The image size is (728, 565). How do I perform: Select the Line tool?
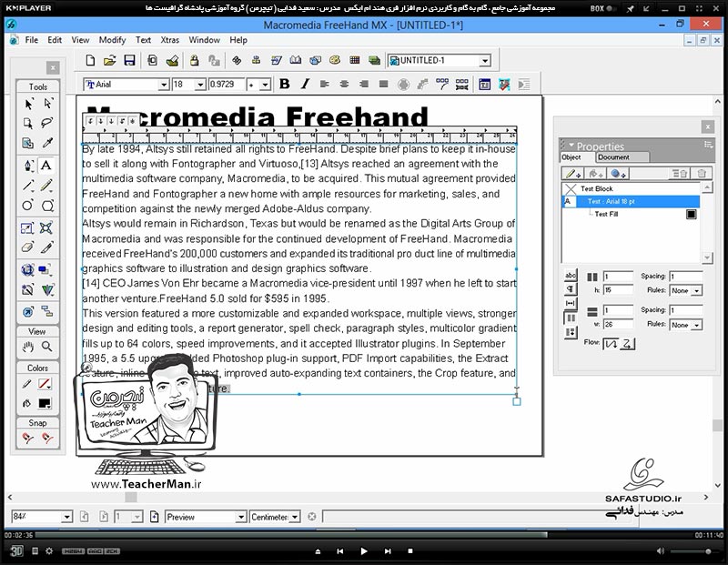click(x=28, y=186)
